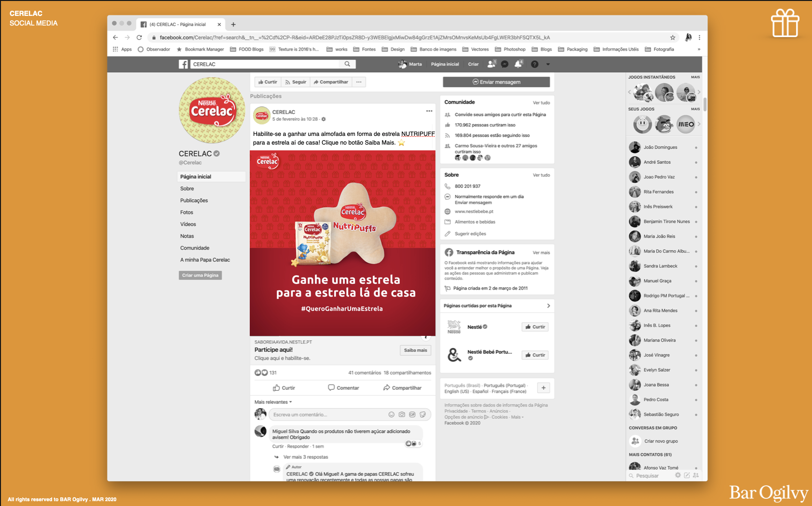This screenshot has height=506, width=812.
Task: Like the post with Curtir action
Action: tap(284, 388)
